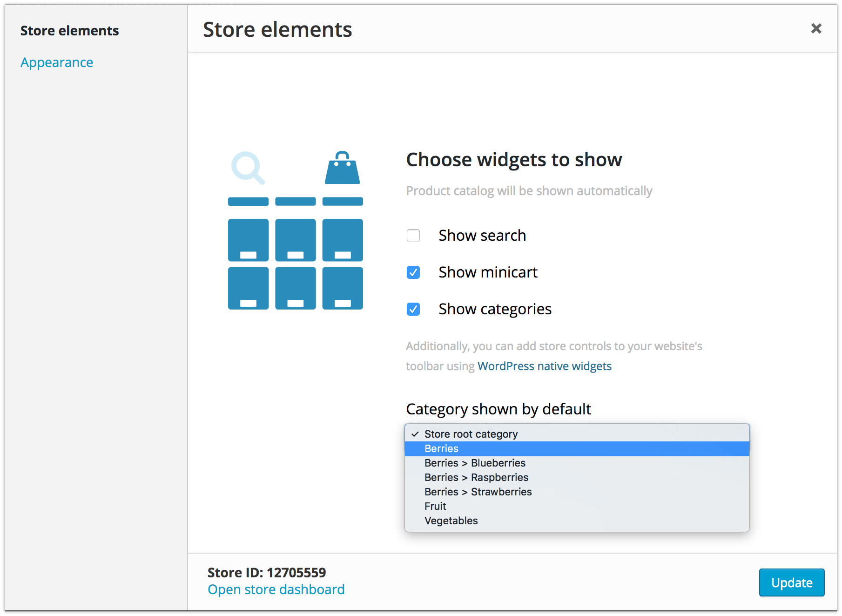Click the Update button
This screenshot has height=616, width=842.
(792, 582)
